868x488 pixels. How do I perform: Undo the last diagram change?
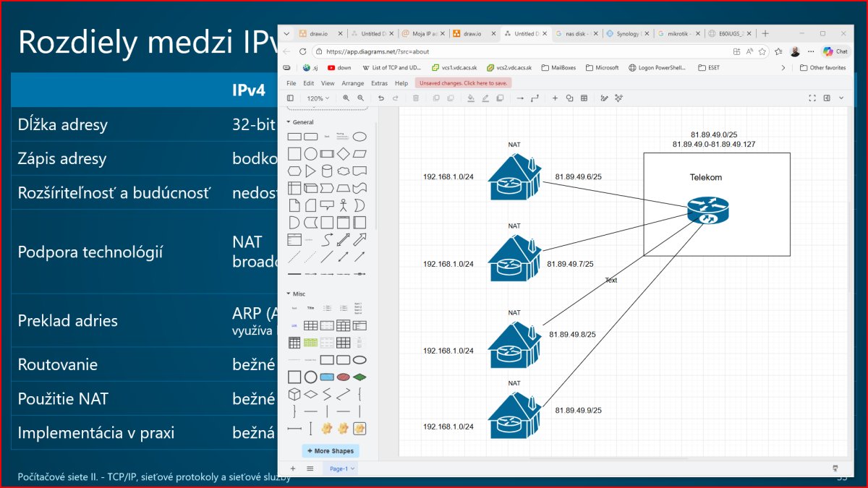click(x=381, y=98)
